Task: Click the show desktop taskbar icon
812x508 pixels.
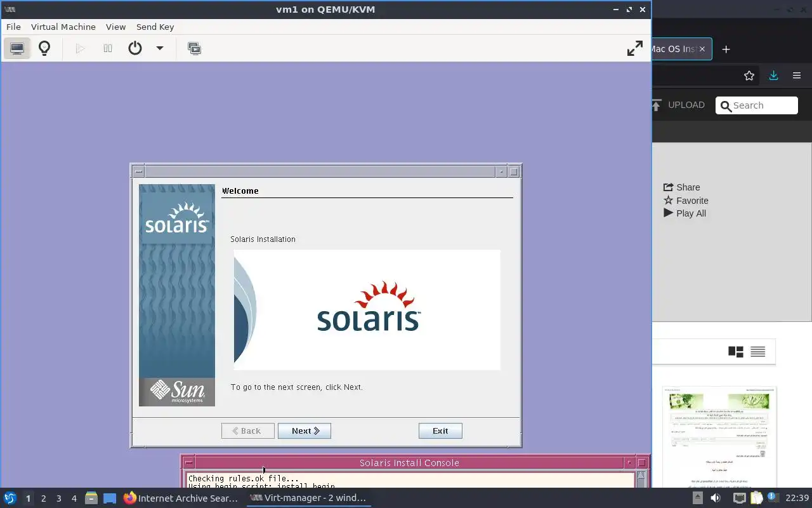Action: (110, 498)
